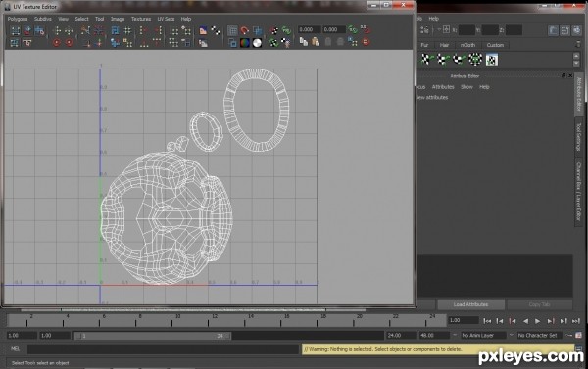Click the Copy UVs icon
The height and width of the screenshot is (369, 588).
304,42
